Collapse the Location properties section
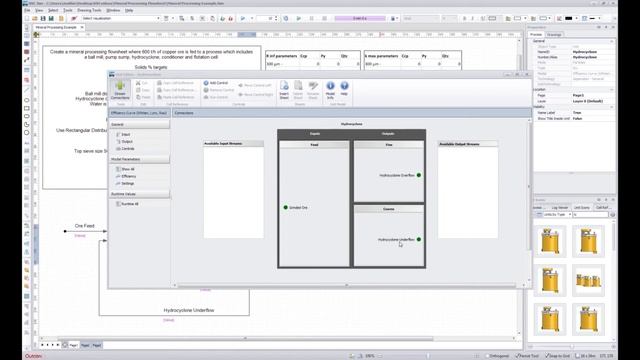The width and height of the screenshot is (640, 360). [611, 89]
